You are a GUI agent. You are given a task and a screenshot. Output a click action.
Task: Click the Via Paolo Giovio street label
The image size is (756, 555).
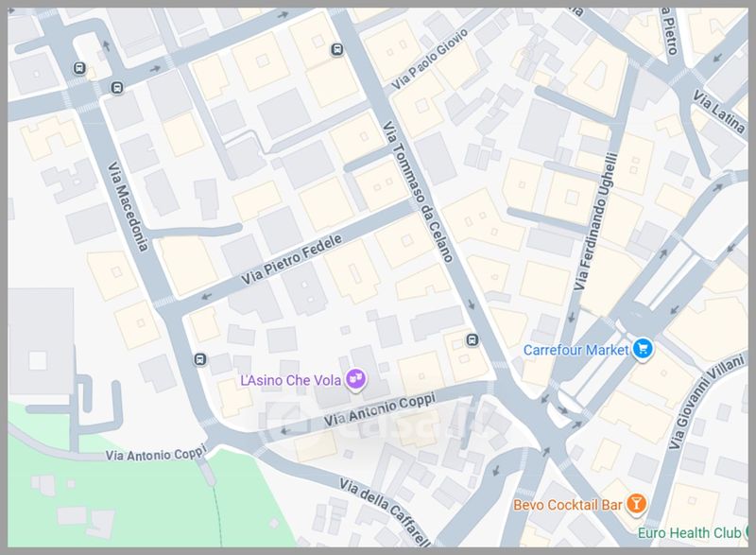click(429, 59)
